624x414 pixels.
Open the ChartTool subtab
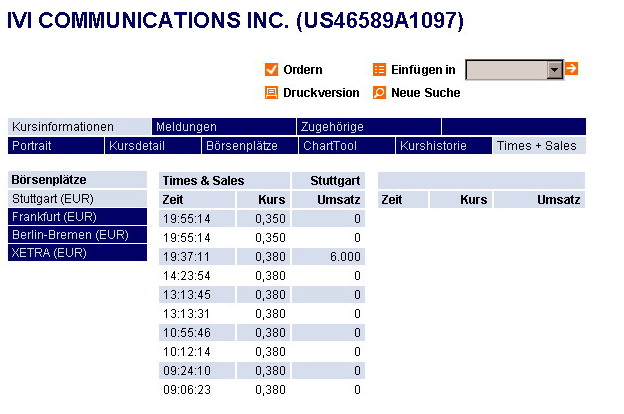(x=329, y=146)
